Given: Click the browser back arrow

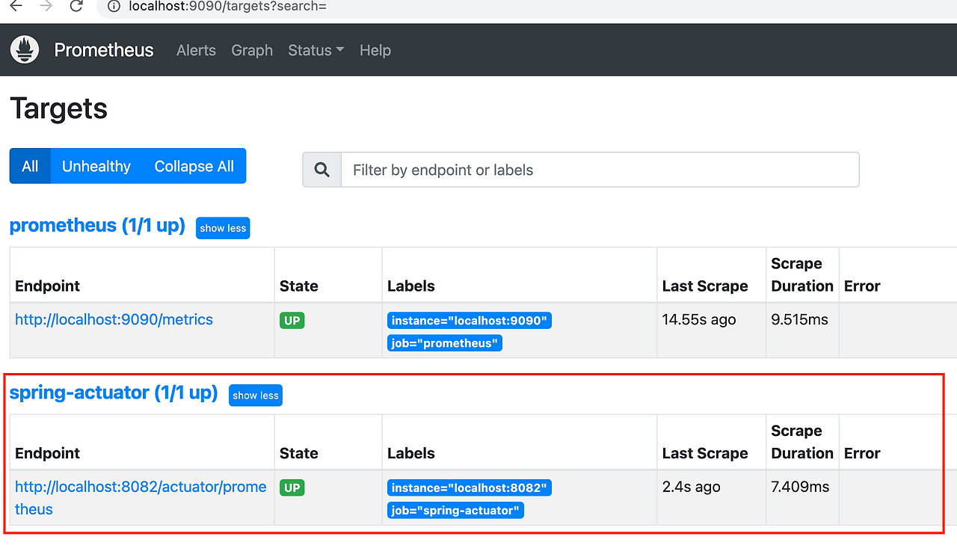Looking at the screenshot, I should pyautogui.click(x=16, y=7).
